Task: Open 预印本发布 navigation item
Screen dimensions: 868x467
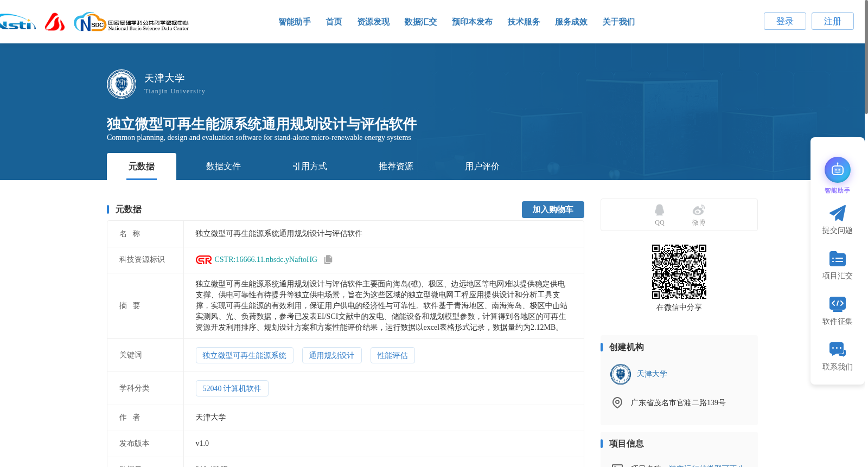Action: pos(472,22)
